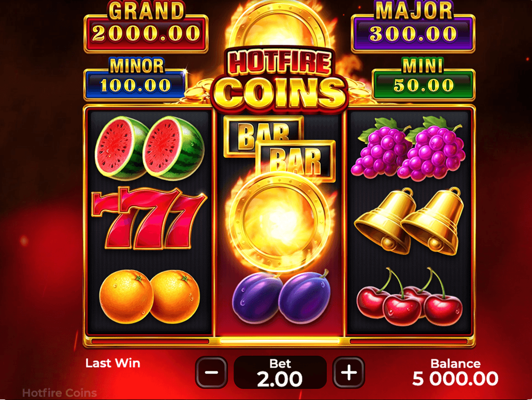Click the MAJOR 300.00 jackpot panel

(x=413, y=28)
